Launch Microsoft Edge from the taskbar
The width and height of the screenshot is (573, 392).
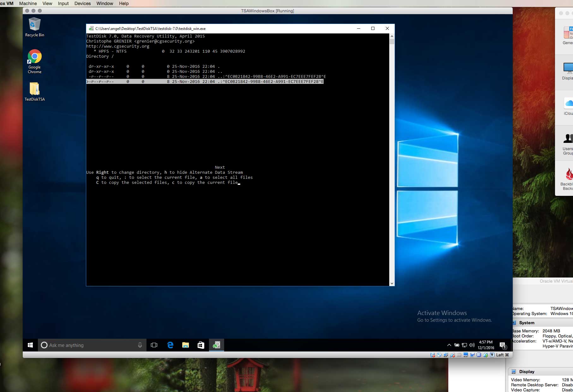pyautogui.click(x=170, y=345)
